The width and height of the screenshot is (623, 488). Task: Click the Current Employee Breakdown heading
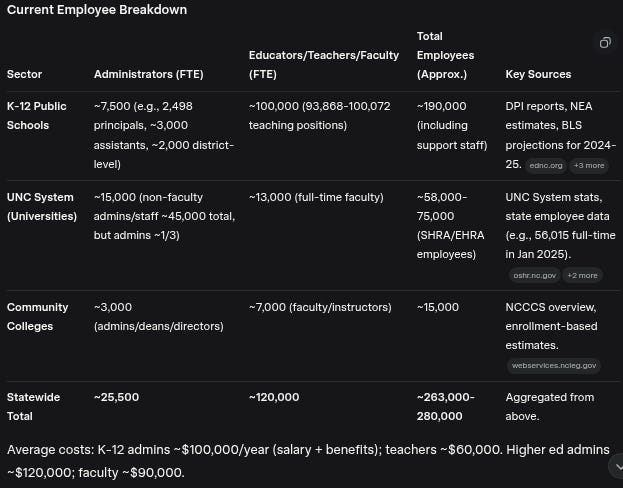[x=97, y=10]
